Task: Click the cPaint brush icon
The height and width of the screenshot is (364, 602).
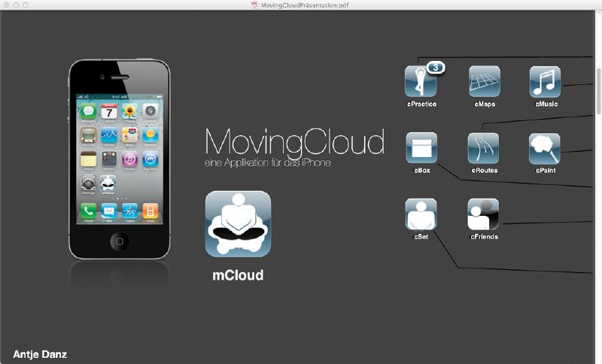Action: [544, 149]
